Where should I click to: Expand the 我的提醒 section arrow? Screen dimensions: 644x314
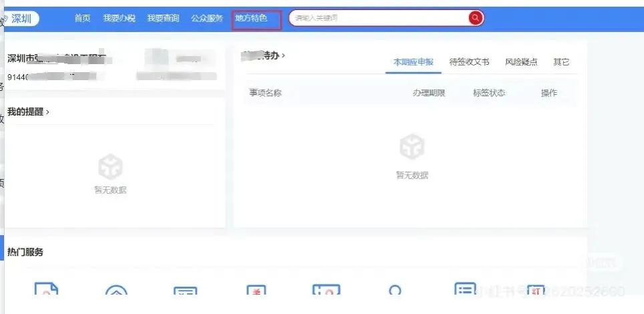coord(47,112)
